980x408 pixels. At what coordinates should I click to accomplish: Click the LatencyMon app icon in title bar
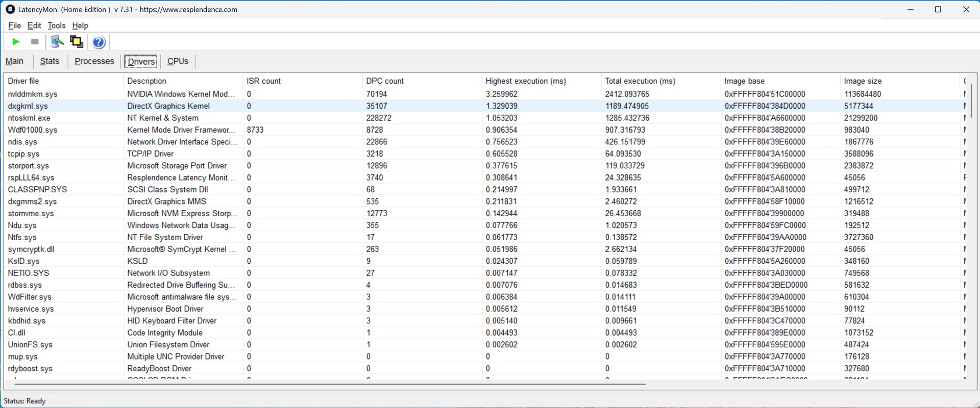point(10,9)
